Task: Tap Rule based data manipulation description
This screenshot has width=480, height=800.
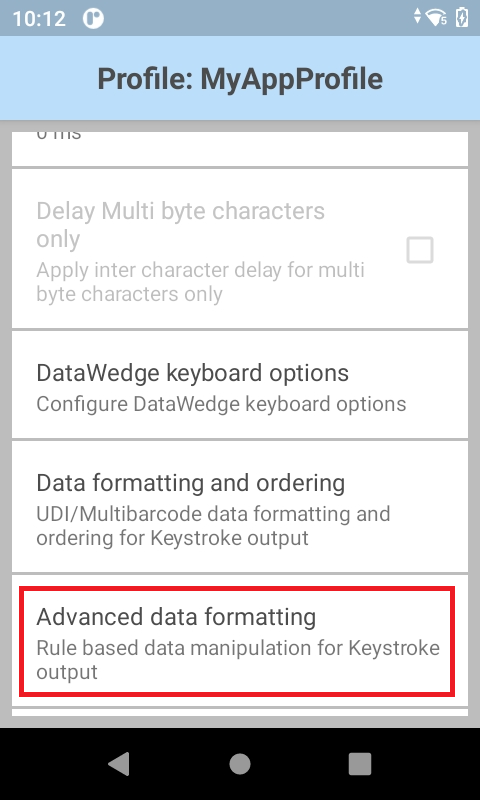Action: 238,660
